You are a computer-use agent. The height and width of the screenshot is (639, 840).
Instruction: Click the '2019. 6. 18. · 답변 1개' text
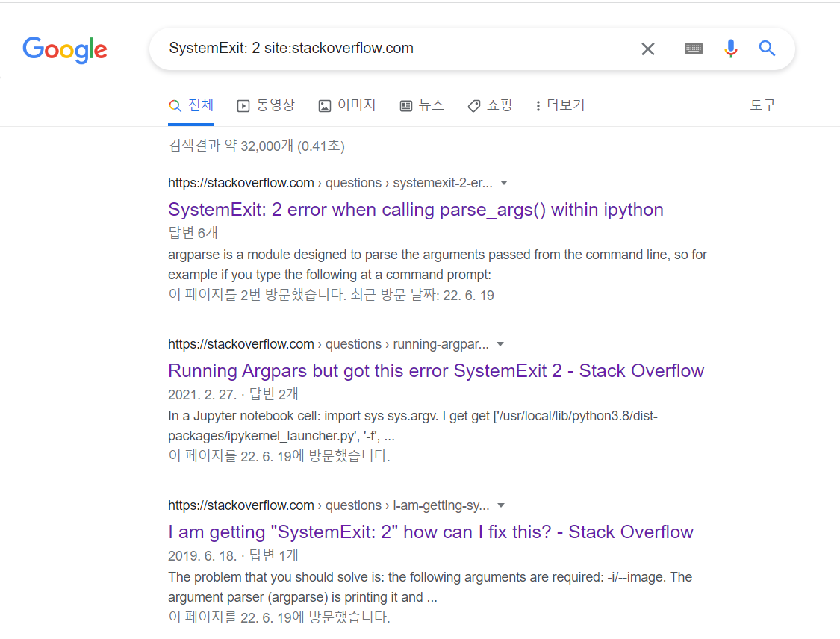click(233, 555)
